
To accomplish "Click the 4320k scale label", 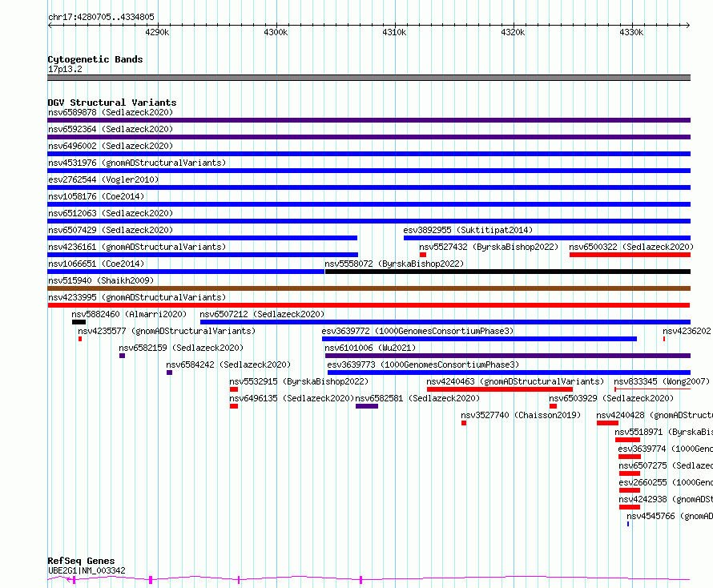I will [513, 32].
